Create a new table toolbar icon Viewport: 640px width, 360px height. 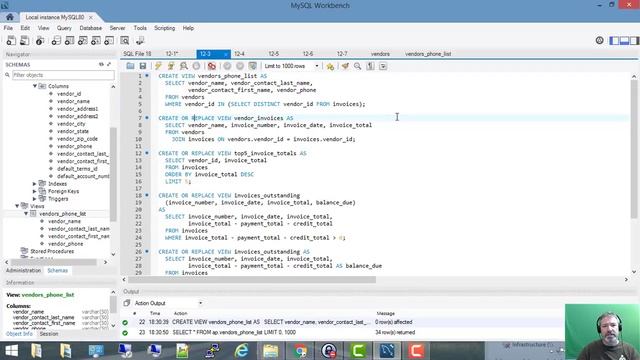(69, 40)
